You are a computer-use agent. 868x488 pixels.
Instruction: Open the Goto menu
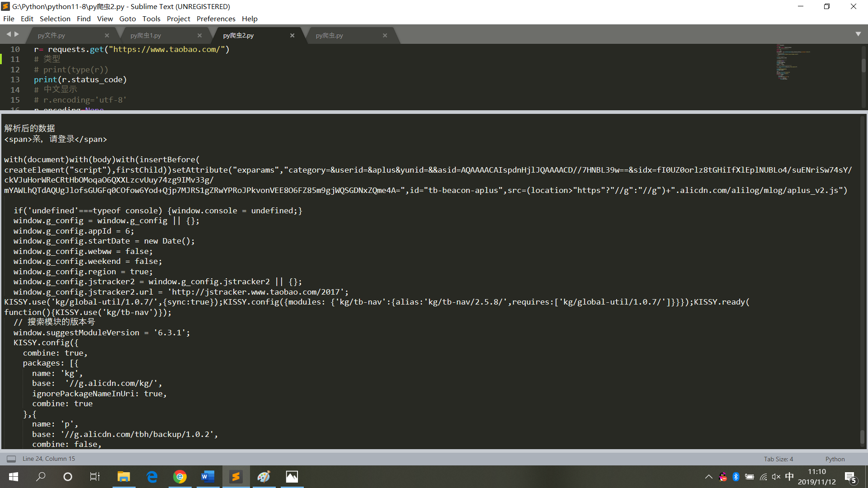point(127,19)
